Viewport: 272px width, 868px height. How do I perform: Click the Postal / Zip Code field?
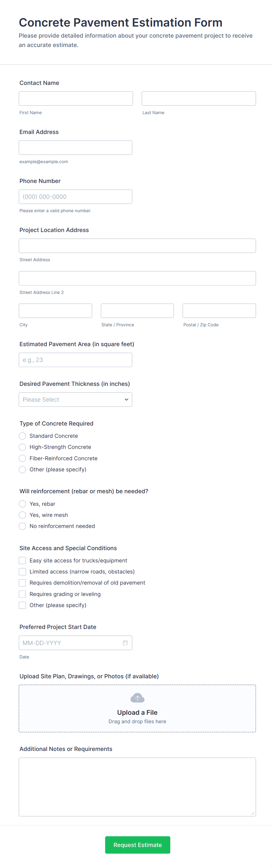pyautogui.click(x=219, y=310)
